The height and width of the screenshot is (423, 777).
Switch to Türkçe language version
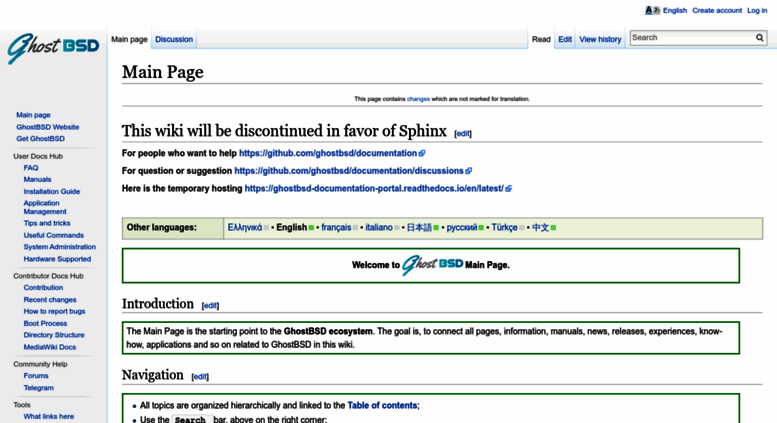coord(504,228)
